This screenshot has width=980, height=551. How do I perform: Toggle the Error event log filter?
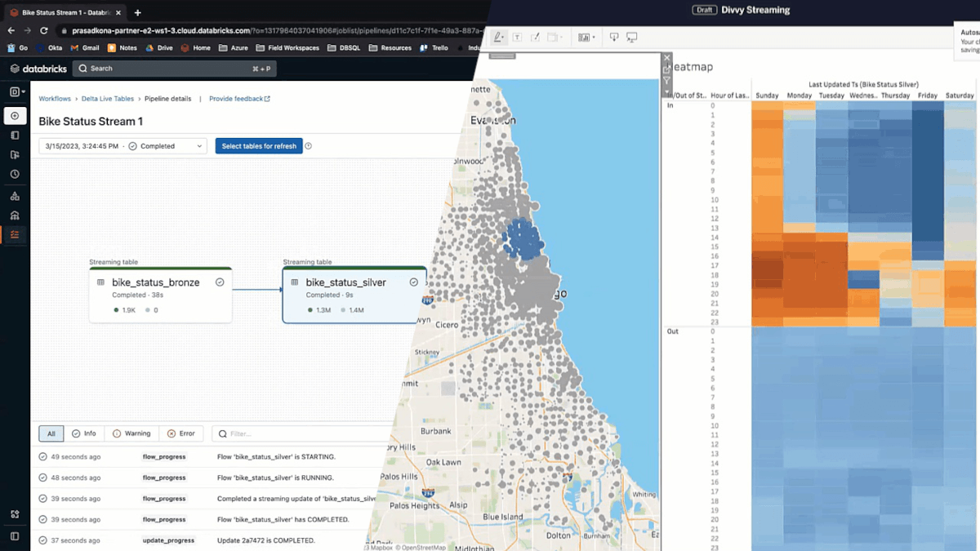coord(182,433)
